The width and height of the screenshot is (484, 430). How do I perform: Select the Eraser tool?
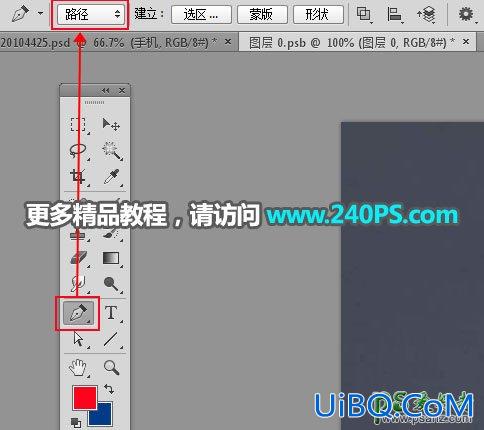(x=79, y=258)
